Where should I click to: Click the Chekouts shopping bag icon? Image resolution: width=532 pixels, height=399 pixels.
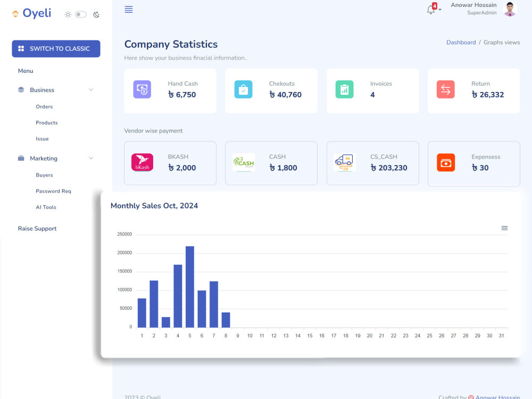pos(243,89)
